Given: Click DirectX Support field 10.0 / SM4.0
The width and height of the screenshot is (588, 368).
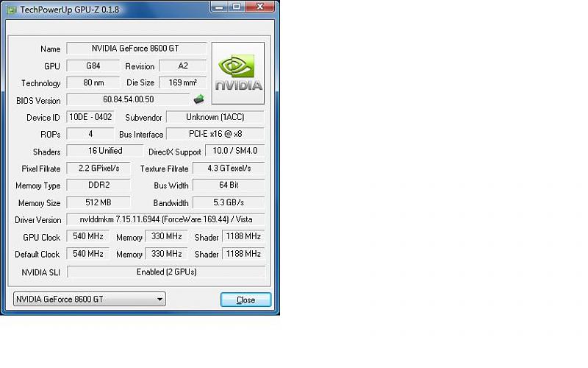Looking at the screenshot, I should [234, 151].
